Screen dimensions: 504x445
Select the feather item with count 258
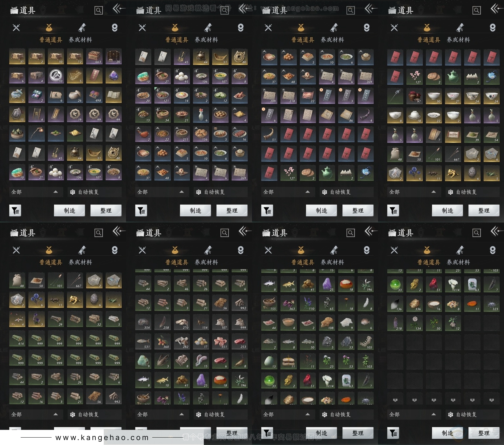(x=162, y=322)
